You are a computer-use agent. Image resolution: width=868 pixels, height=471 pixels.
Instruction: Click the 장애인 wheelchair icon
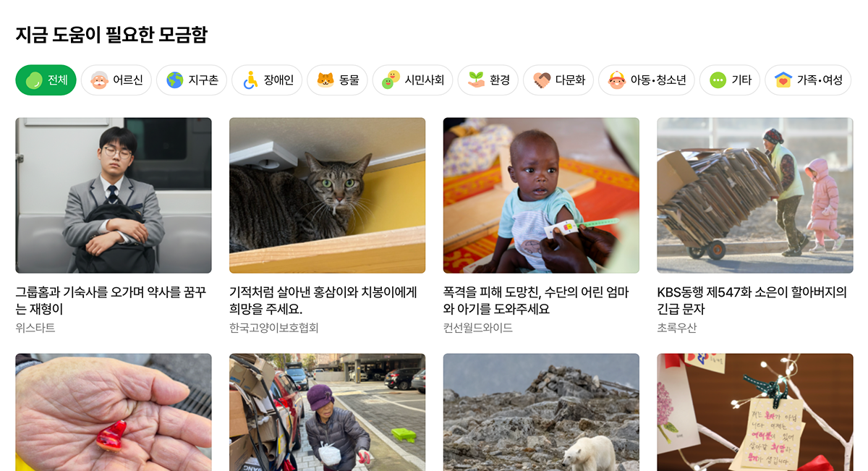250,80
